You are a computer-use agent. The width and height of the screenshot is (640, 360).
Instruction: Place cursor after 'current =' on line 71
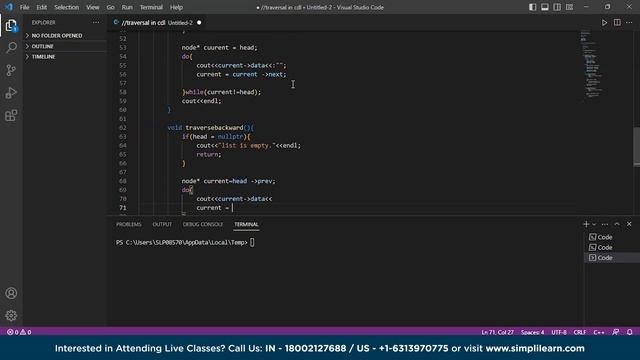tap(232, 208)
